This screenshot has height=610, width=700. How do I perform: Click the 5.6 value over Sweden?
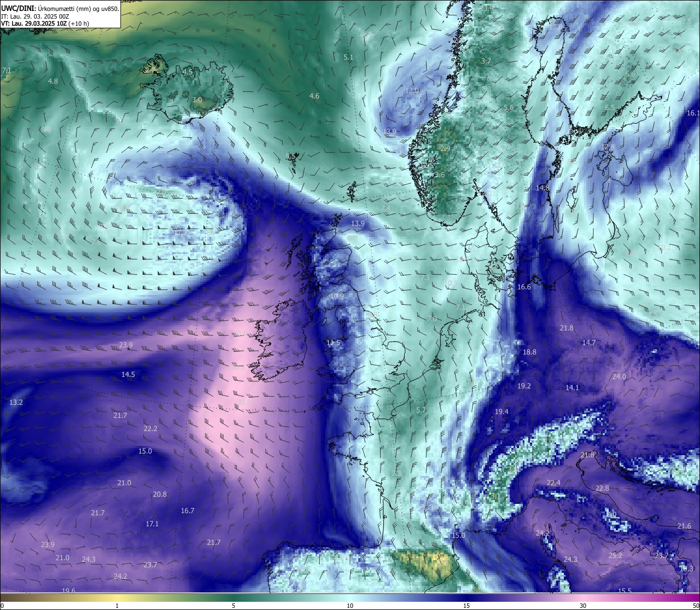tap(509, 108)
